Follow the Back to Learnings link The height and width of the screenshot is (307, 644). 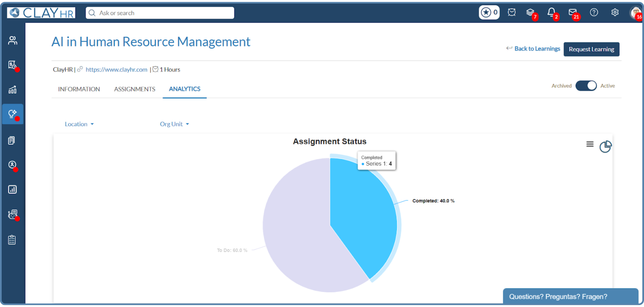click(537, 48)
